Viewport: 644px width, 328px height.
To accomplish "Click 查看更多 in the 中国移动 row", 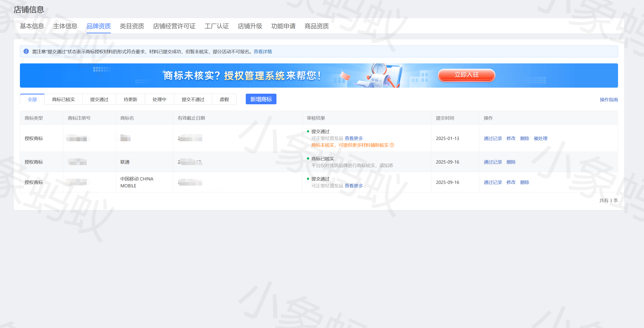I will [354, 186].
